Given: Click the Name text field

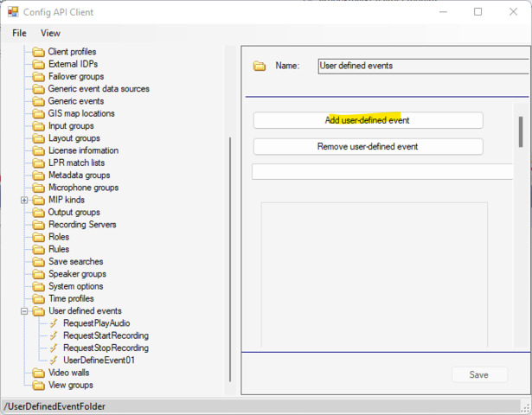Looking at the screenshot, I should [x=420, y=66].
